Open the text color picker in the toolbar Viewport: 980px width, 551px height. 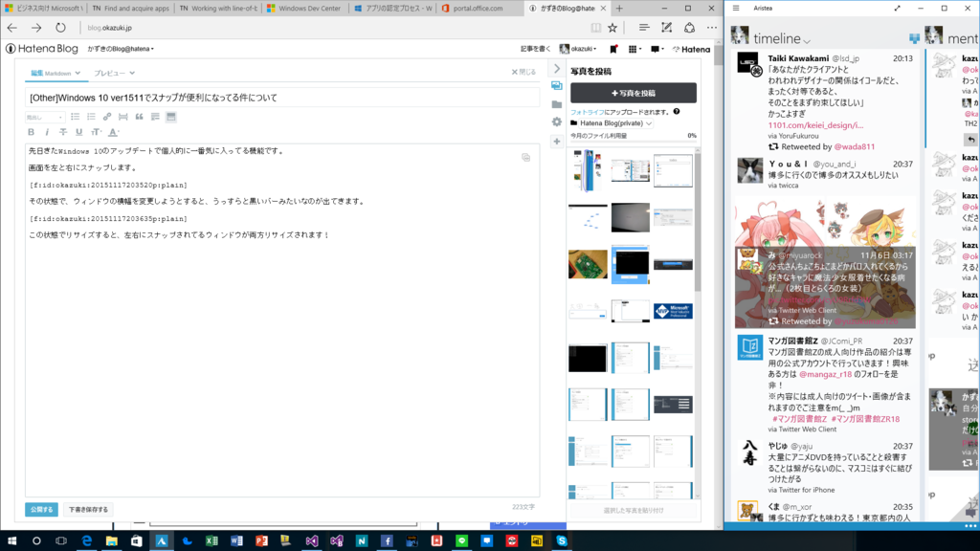coord(113,131)
